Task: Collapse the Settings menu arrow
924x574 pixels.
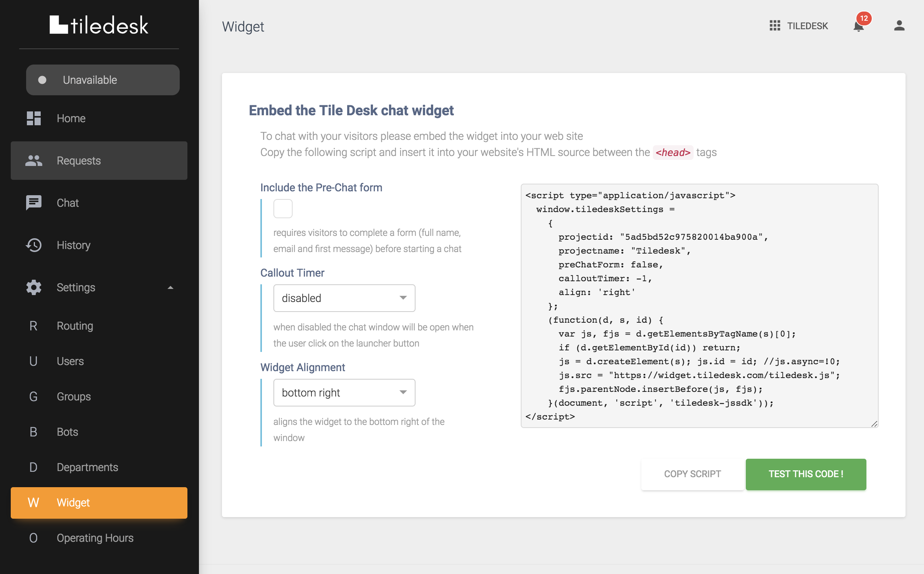Action: [171, 287]
